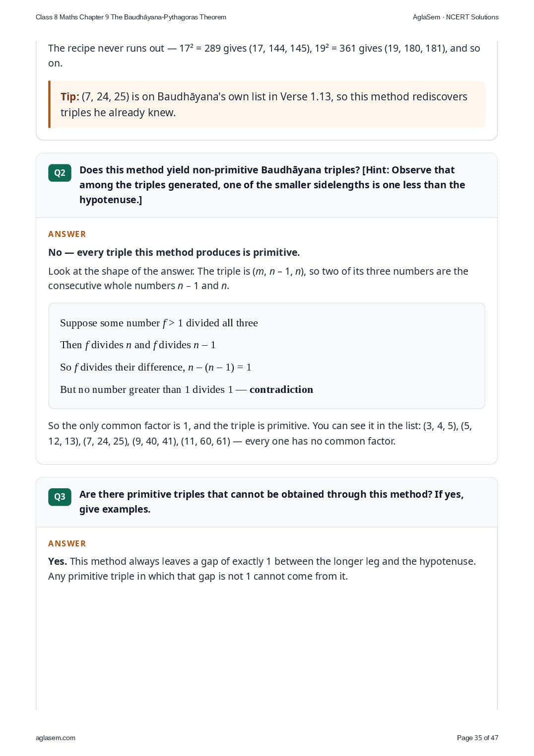534x756 pixels.
Task: Click the Q2 question badge
Action: pyautogui.click(x=60, y=173)
